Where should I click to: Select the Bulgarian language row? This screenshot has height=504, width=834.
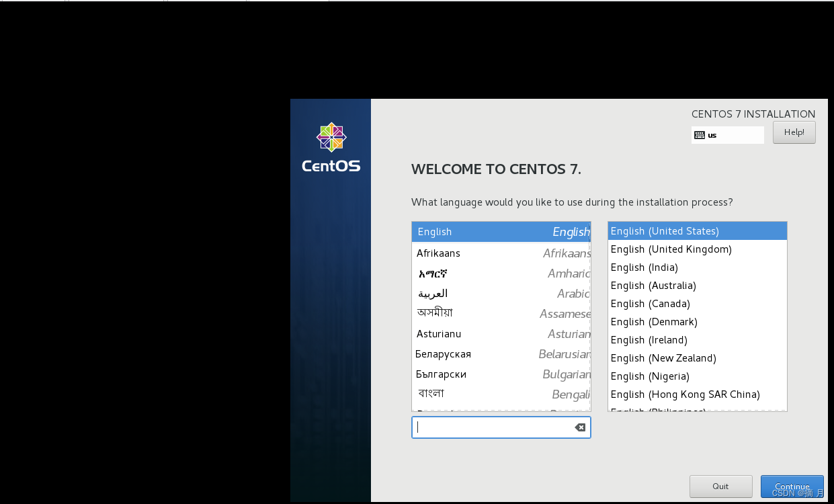pos(501,374)
